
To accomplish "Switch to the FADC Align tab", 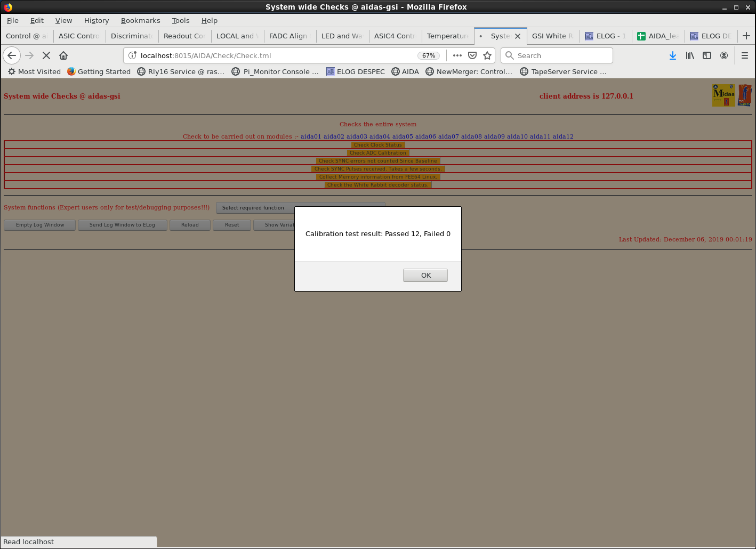I will [289, 36].
